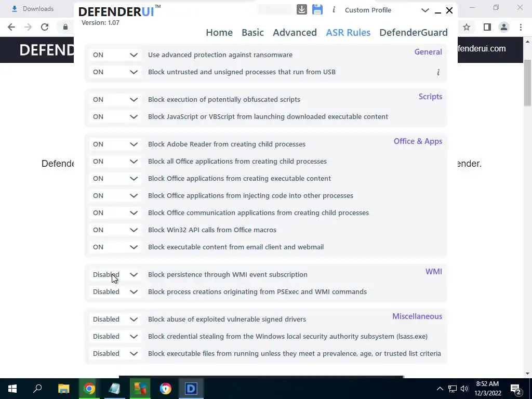Click the General section label
532x399 pixels.
coord(428,52)
